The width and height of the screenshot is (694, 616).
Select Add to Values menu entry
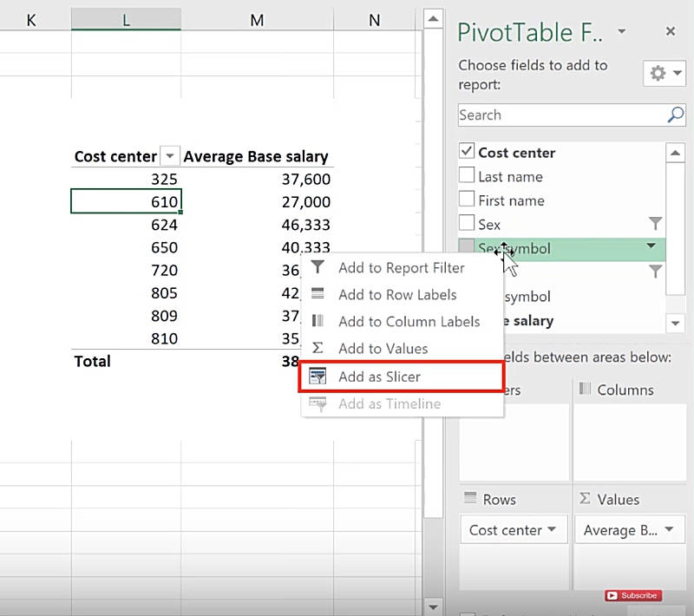383,348
